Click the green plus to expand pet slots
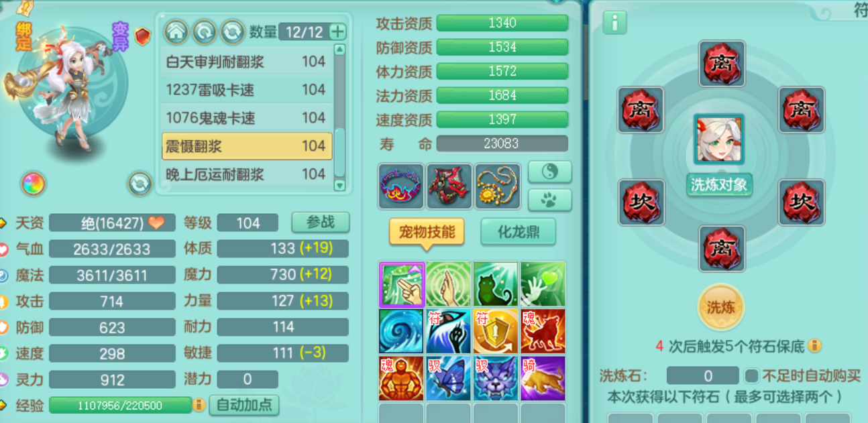 [x=337, y=32]
